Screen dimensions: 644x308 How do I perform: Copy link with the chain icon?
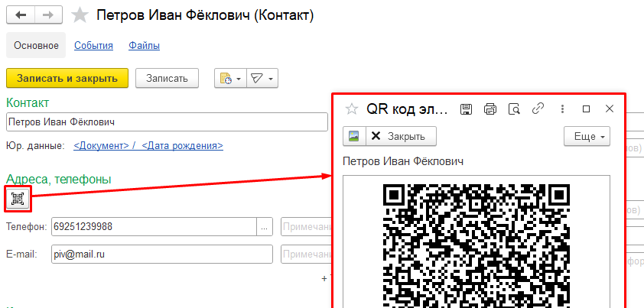538,109
